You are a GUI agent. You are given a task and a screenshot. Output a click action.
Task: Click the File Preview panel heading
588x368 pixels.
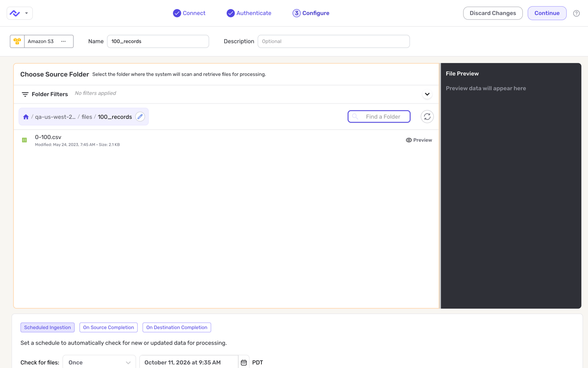pos(462,74)
